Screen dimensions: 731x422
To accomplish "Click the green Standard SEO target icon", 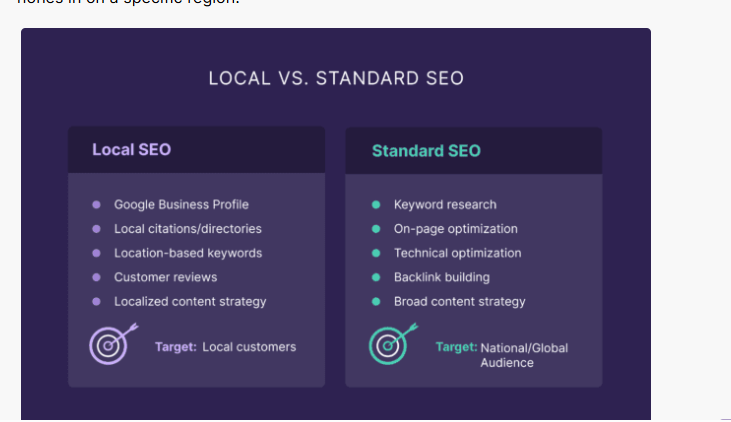I will tap(393, 344).
